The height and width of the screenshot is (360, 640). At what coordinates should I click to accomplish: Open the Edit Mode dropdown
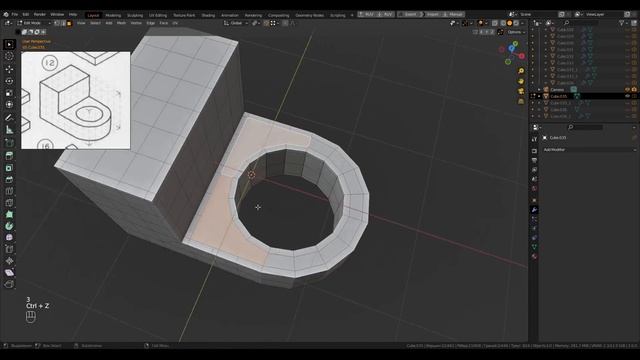click(x=33, y=23)
